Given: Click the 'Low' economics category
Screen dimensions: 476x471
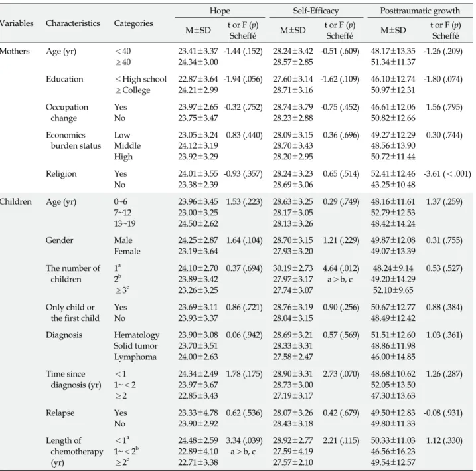Looking at the screenshot, I should point(122,135).
